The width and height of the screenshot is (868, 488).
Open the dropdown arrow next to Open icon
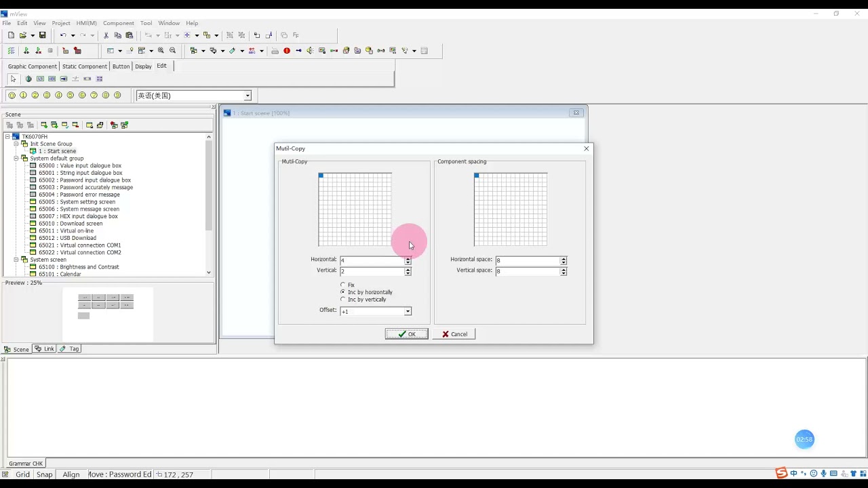coord(32,35)
